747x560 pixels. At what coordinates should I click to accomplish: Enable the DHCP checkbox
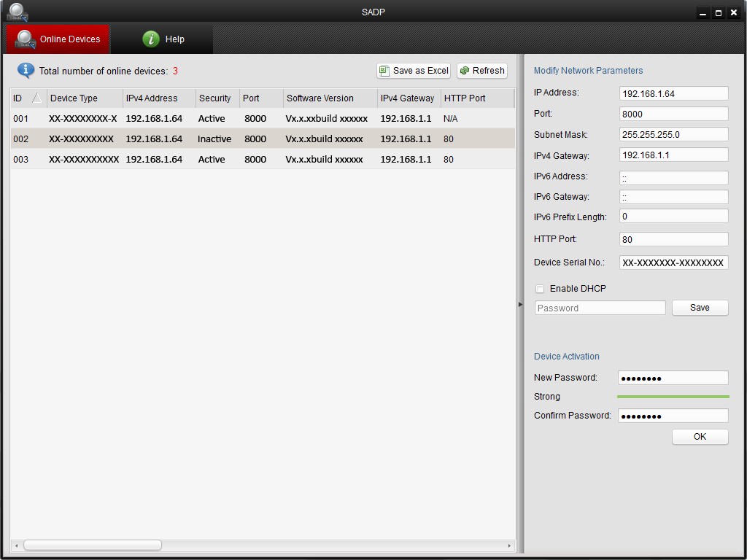point(540,289)
